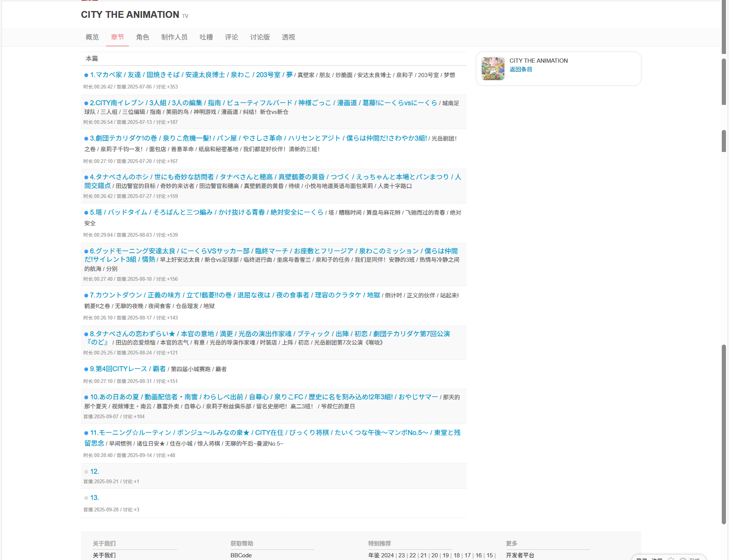Select the 吐槽 tab

(x=206, y=37)
